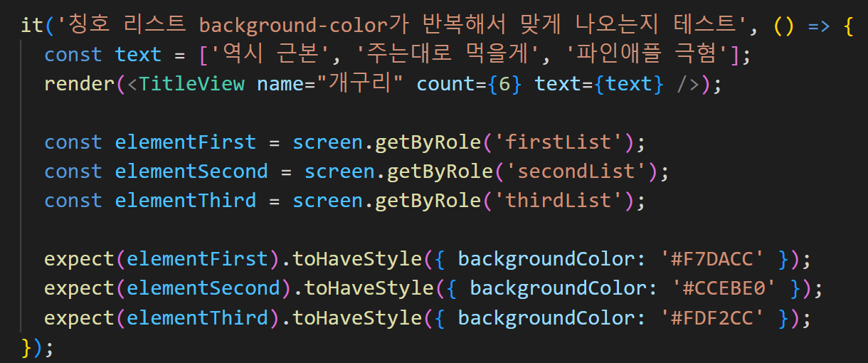
Task: Click the render function call
Action: (80, 84)
